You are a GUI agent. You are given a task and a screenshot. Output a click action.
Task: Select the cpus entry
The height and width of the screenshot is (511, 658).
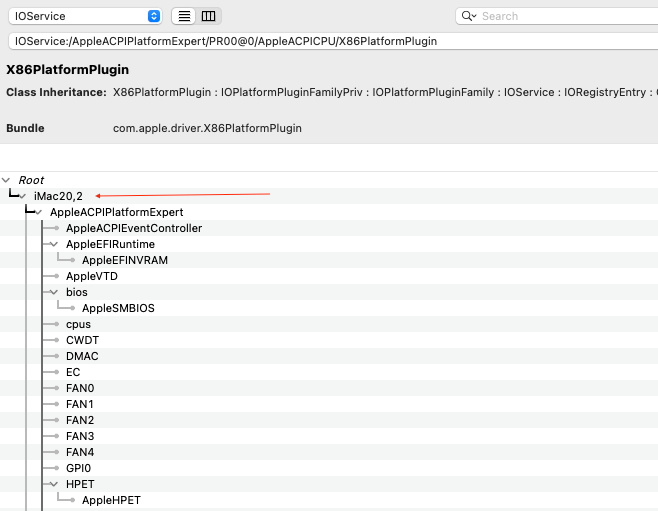point(78,324)
